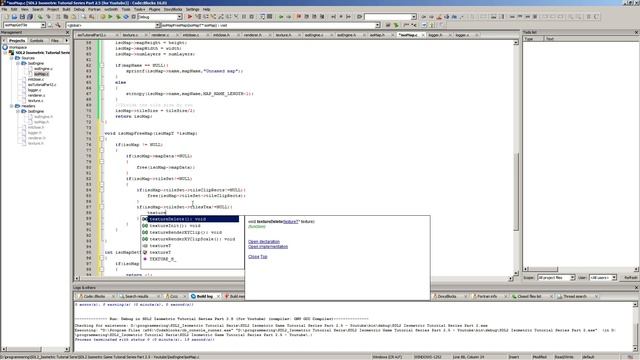The image size is (640, 360).
Task: Close the Management panel
Action: pos(67,32)
